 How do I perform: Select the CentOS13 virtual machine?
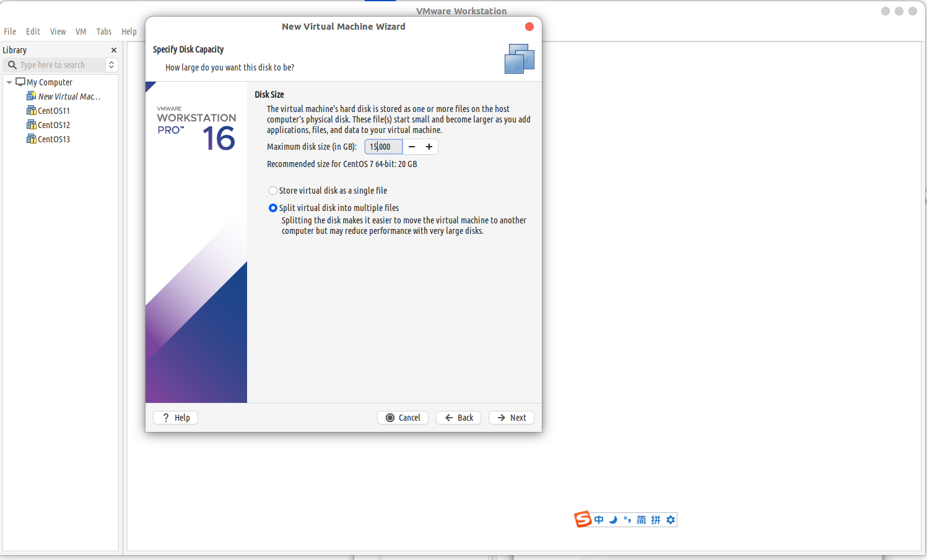(54, 139)
